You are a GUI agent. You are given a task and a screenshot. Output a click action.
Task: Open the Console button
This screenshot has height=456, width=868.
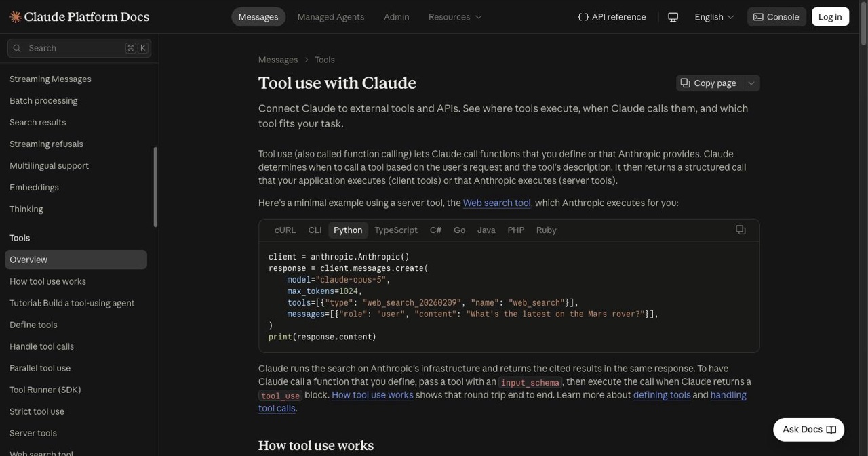pyautogui.click(x=776, y=17)
